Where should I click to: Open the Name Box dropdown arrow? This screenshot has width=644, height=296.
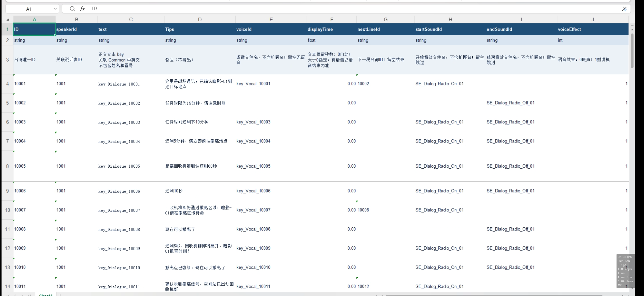point(55,9)
